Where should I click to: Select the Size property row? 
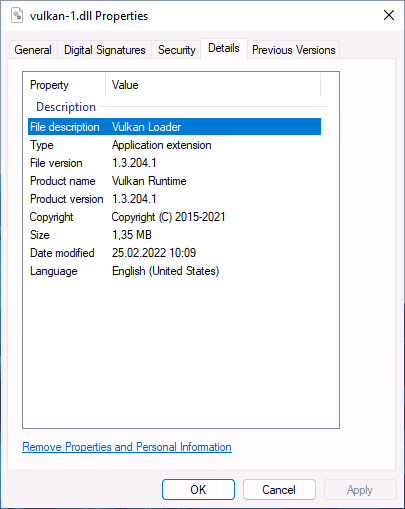[x=174, y=235]
